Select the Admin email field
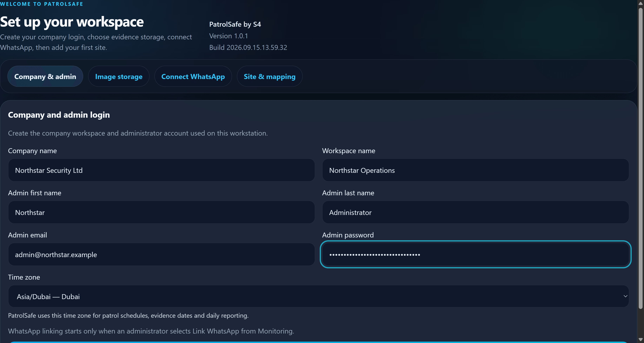644x343 pixels. tap(161, 254)
